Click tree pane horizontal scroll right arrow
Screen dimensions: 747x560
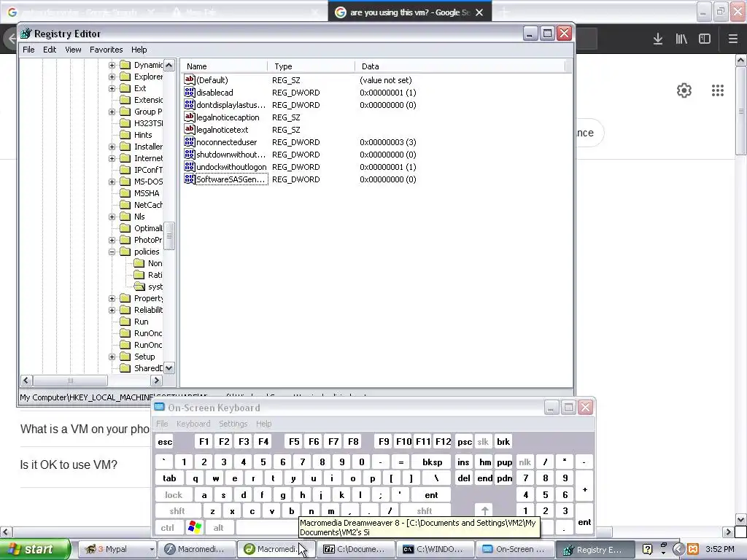coord(156,380)
